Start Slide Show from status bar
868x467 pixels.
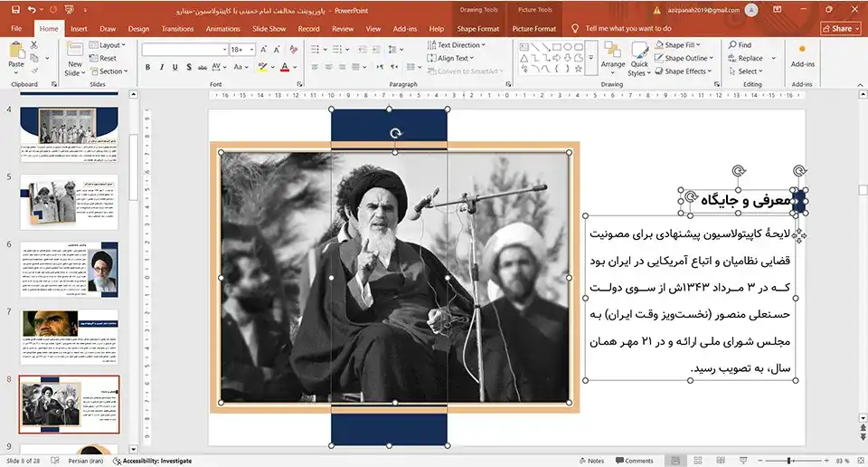pyautogui.click(x=743, y=461)
